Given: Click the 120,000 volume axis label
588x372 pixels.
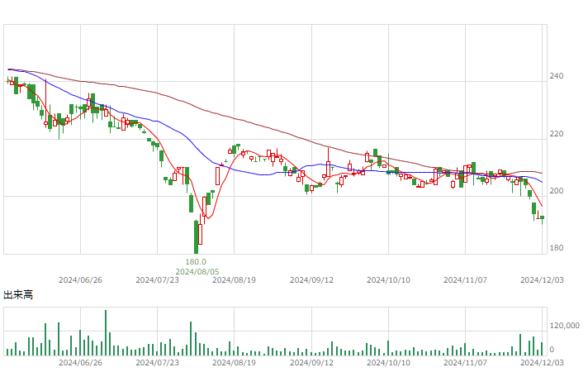Looking at the screenshot, I should click(x=565, y=326).
